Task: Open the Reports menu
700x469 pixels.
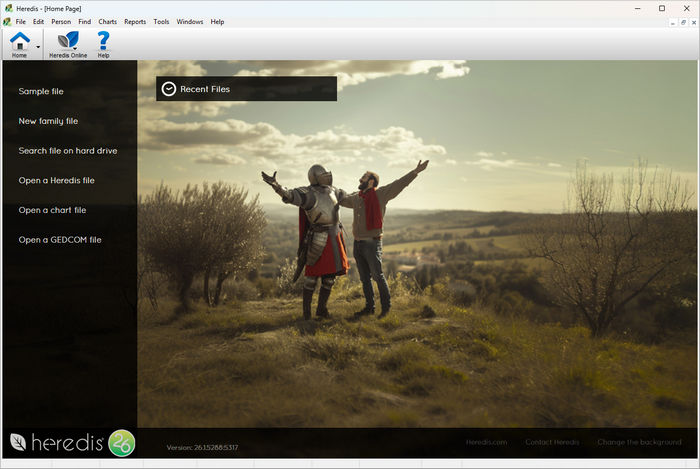Action: click(134, 21)
